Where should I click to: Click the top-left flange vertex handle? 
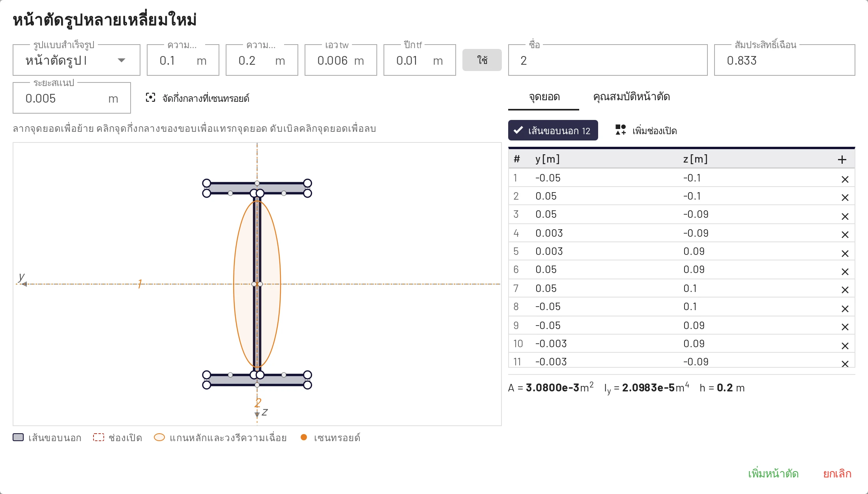(x=207, y=183)
